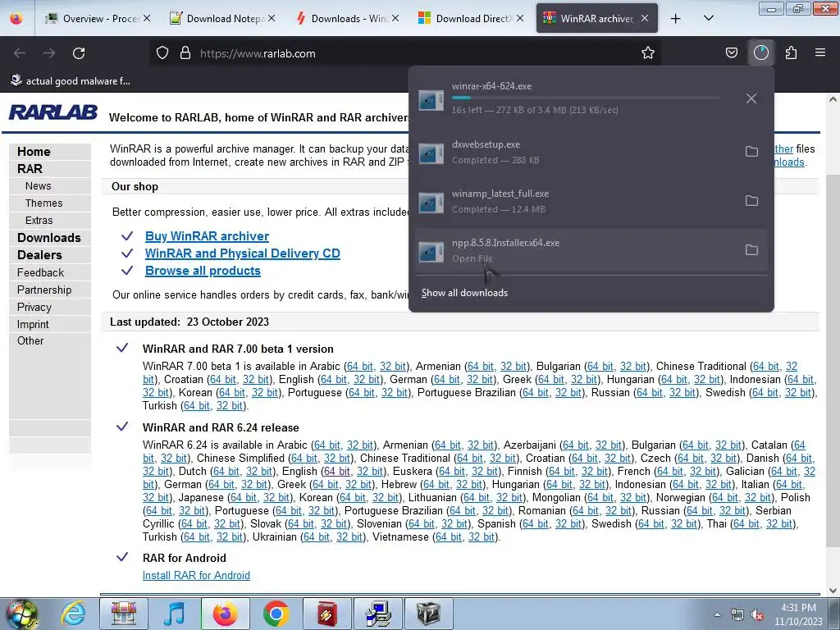Click the RARLAB logo
This screenshot has height=630, width=840.
click(x=53, y=112)
